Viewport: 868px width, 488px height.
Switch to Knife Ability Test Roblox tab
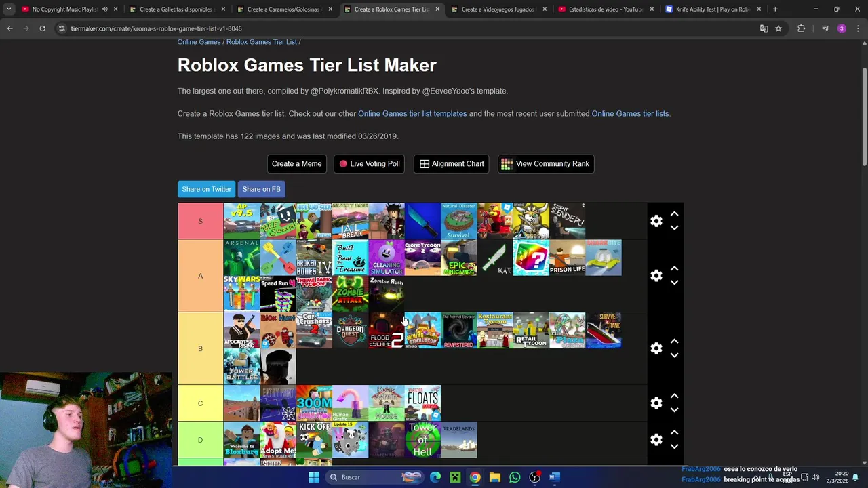click(x=712, y=9)
